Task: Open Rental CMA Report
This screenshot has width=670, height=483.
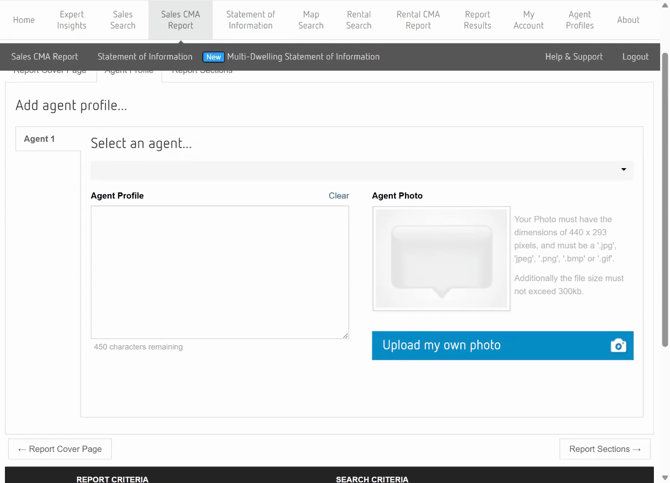Action: click(418, 20)
